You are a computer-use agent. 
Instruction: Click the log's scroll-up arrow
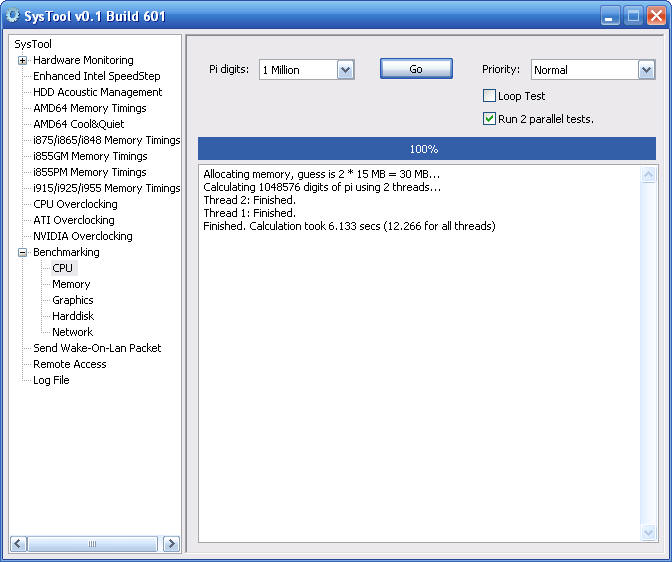pyautogui.click(x=648, y=175)
